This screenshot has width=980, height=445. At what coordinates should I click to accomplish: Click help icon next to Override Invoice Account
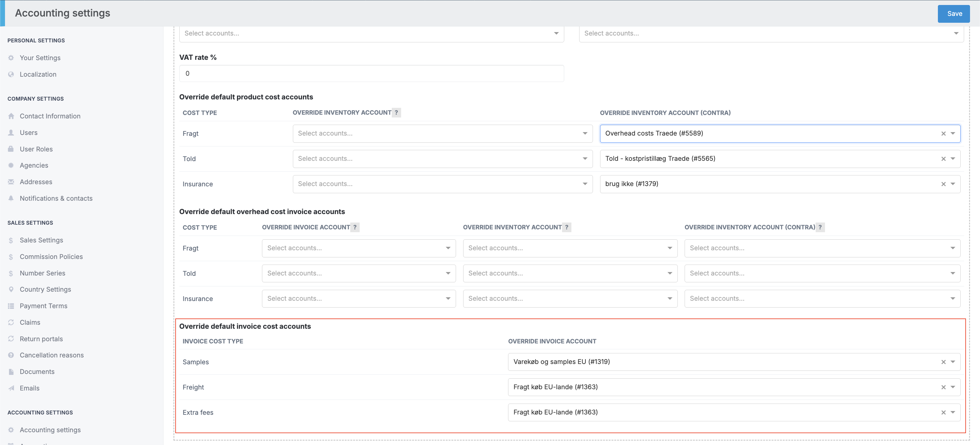point(355,227)
